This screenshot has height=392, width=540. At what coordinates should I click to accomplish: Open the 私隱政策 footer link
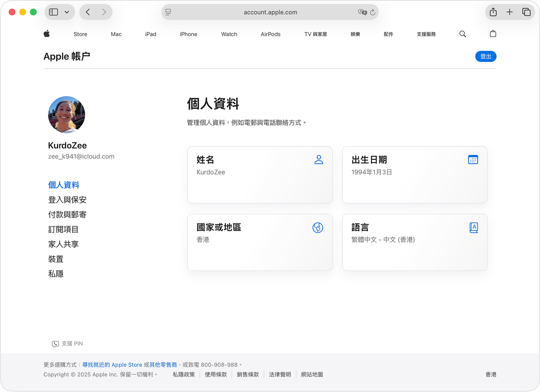click(x=184, y=374)
